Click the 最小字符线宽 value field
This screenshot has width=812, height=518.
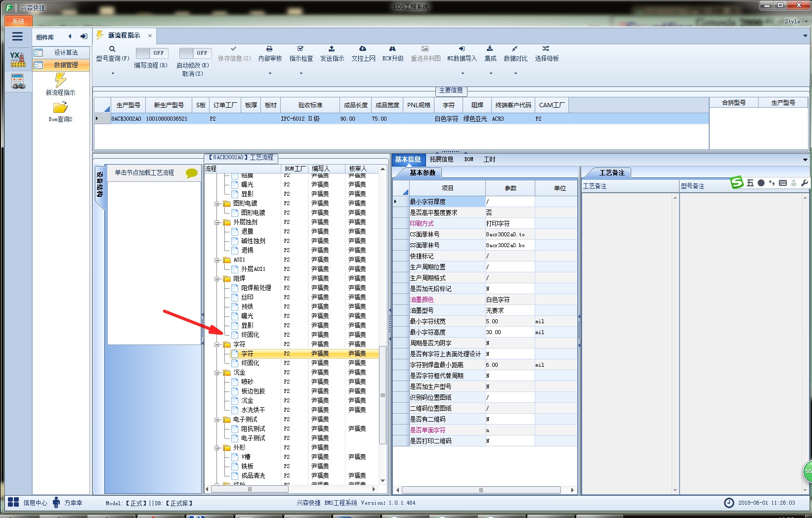pos(510,321)
